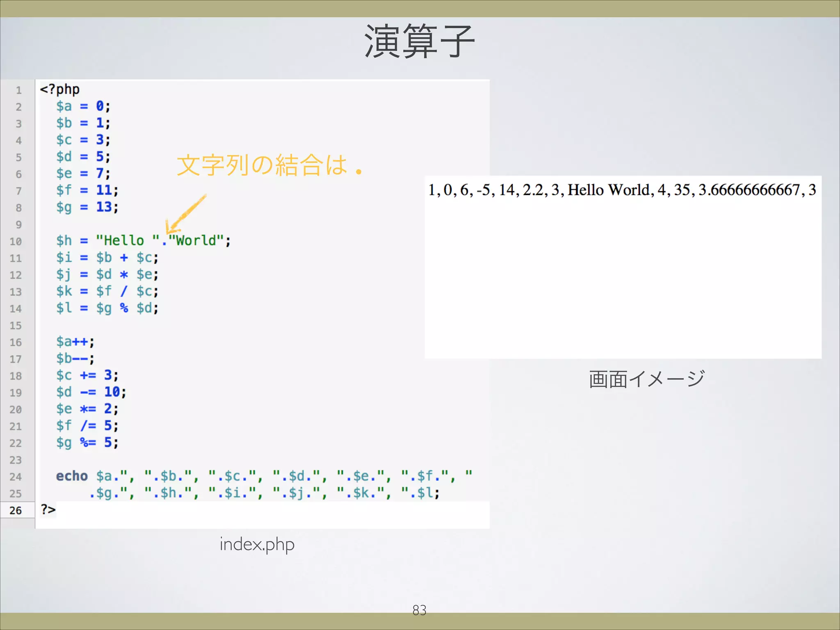Click the statement $g %= 5;
The height and width of the screenshot is (630, 840).
(87, 443)
